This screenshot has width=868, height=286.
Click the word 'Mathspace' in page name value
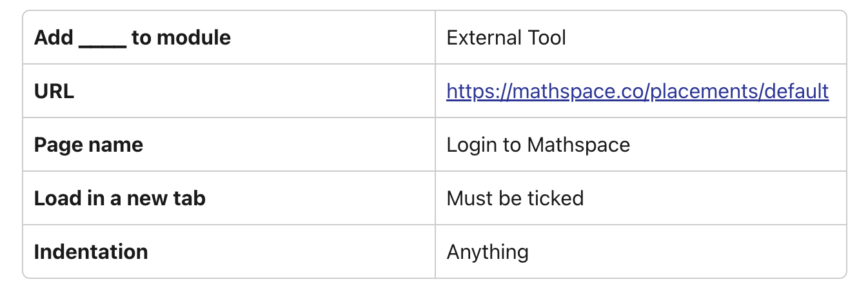click(578, 145)
